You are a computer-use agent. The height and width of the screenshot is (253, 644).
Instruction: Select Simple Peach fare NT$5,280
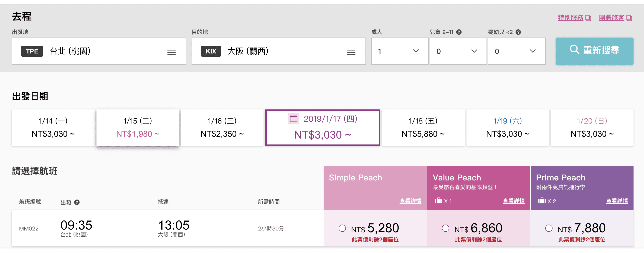[x=342, y=228]
